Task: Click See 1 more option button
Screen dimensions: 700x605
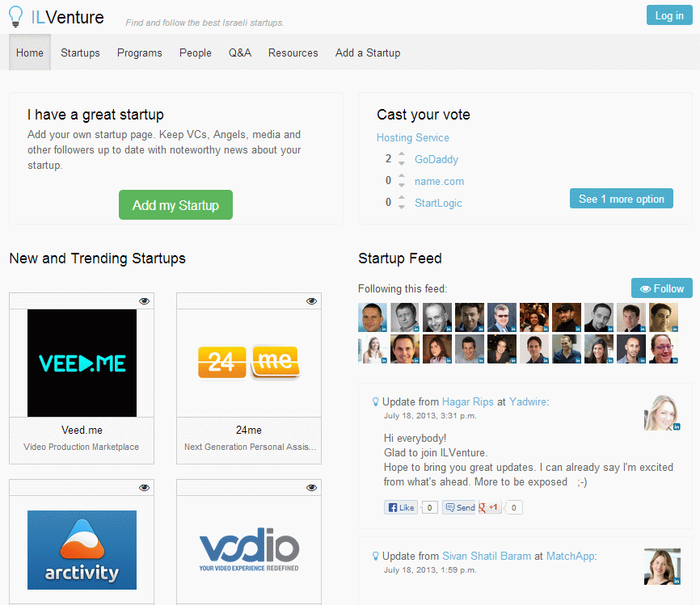Action: (622, 199)
